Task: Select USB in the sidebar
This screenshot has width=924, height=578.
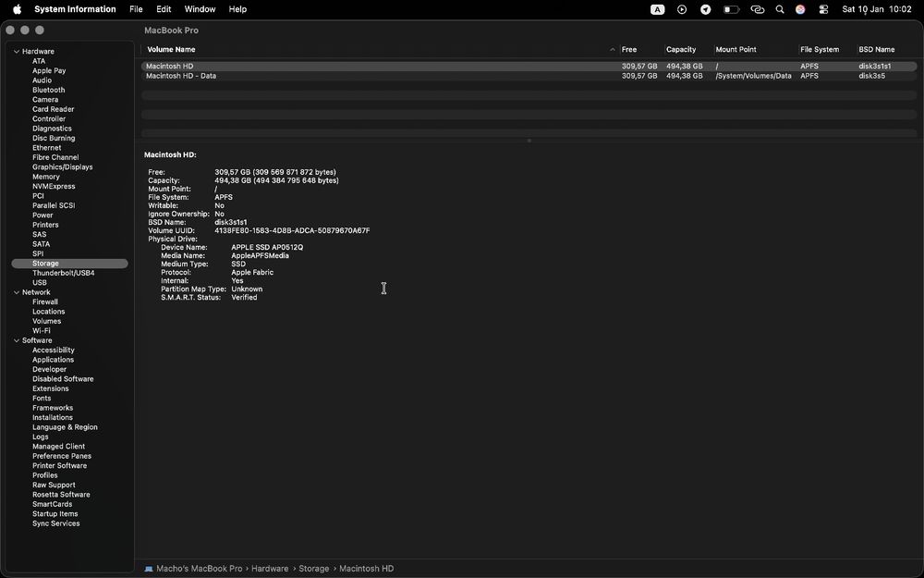Action: point(40,282)
